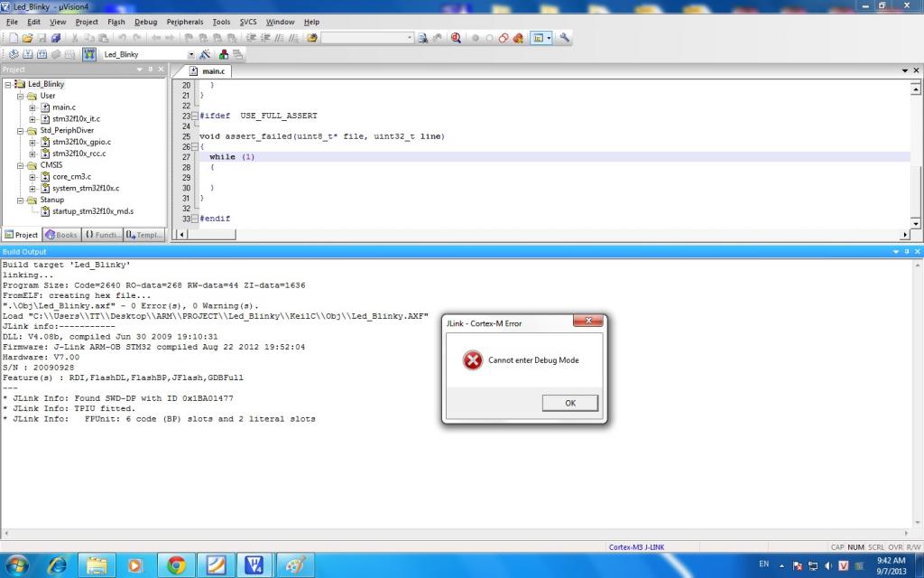Open the Led_Blinky target dropdown
The width and height of the screenshot is (924, 578).
pos(190,54)
